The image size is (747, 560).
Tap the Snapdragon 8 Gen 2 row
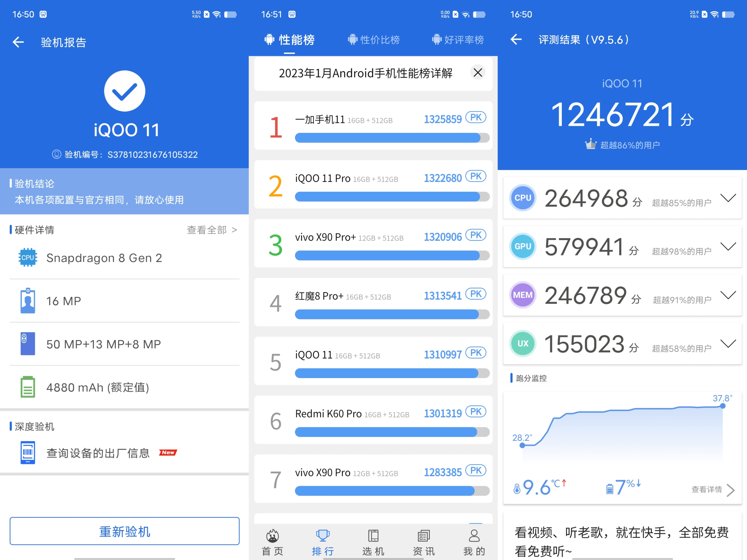point(125,258)
